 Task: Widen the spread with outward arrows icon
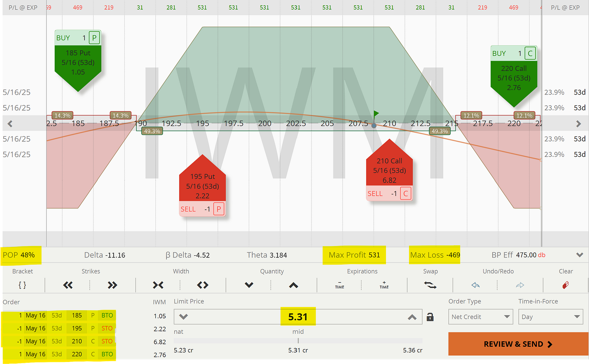coord(203,285)
